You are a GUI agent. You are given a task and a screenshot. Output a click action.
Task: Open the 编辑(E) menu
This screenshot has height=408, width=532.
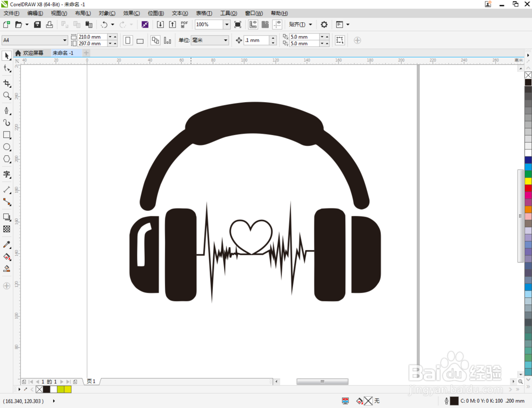[x=35, y=13]
